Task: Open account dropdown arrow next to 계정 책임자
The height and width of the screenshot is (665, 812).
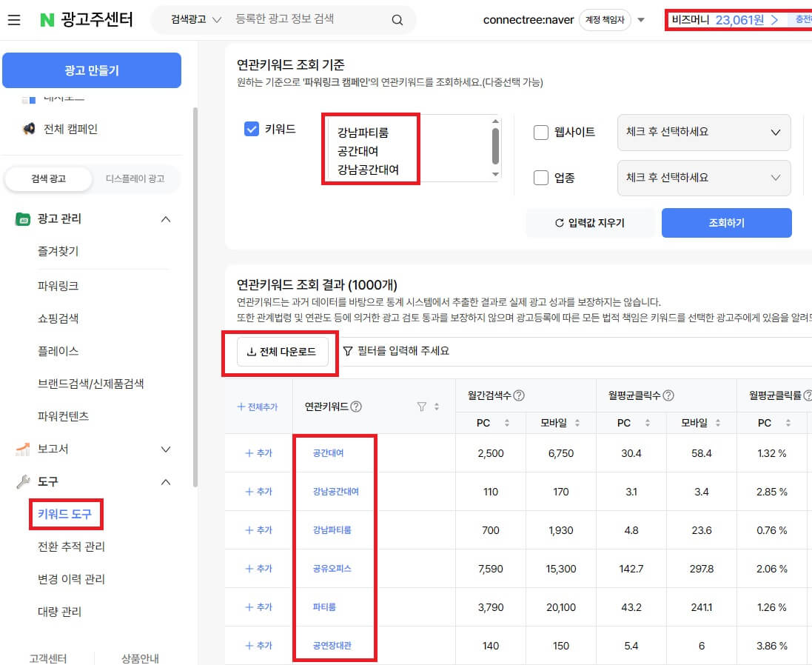Action: [641, 20]
